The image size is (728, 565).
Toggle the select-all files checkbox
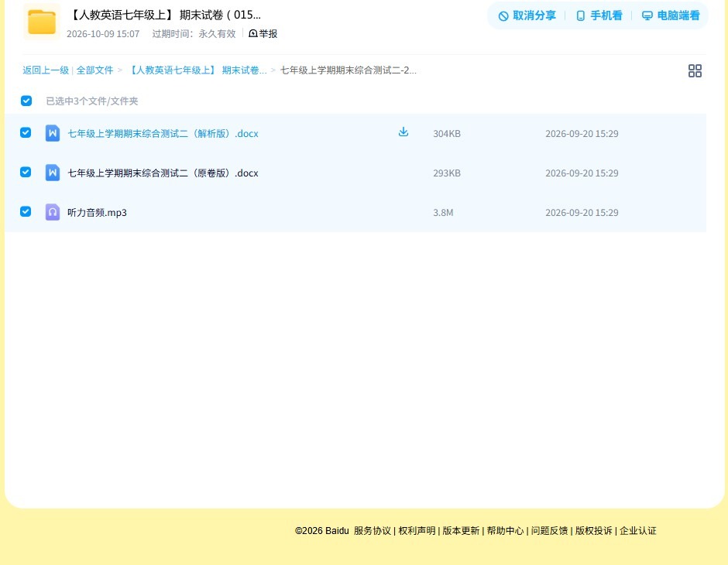[x=26, y=101]
